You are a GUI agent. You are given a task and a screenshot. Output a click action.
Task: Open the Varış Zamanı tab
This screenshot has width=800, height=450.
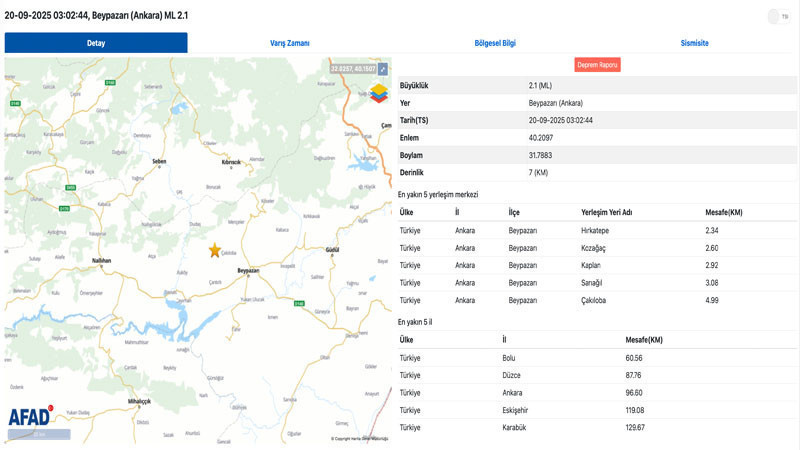tap(290, 43)
